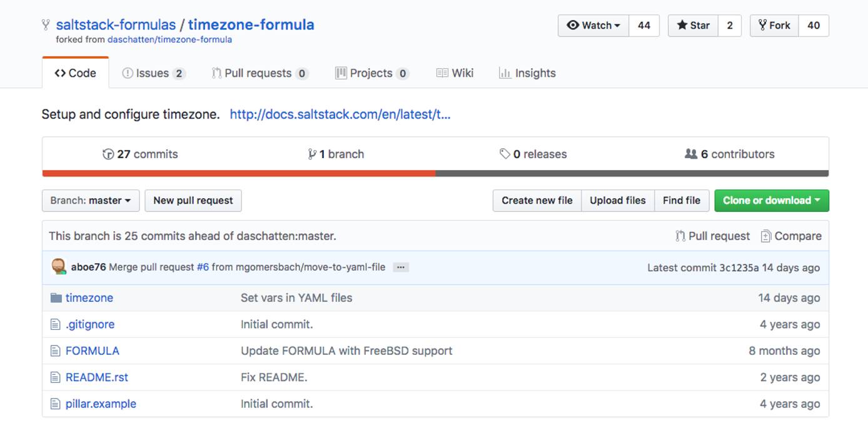The width and height of the screenshot is (868, 423).
Task: Click the star icon beside Star
Action: click(681, 26)
